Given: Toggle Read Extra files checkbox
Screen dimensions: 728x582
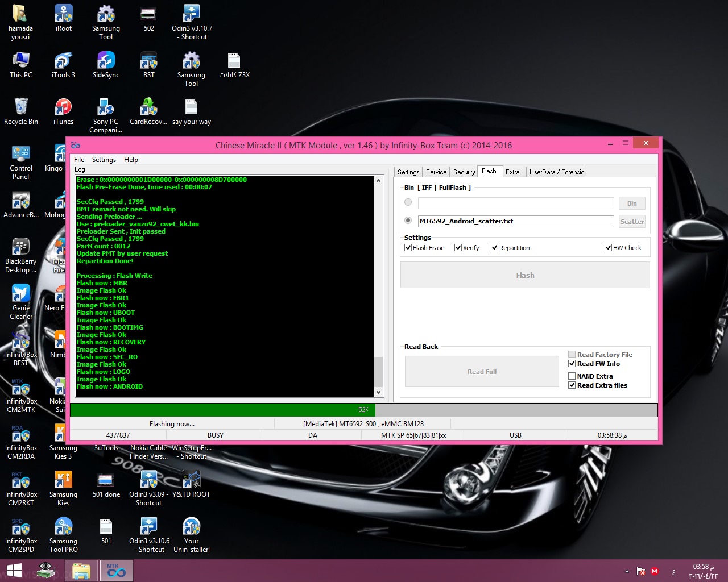Looking at the screenshot, I should click(x=572, y=385).
